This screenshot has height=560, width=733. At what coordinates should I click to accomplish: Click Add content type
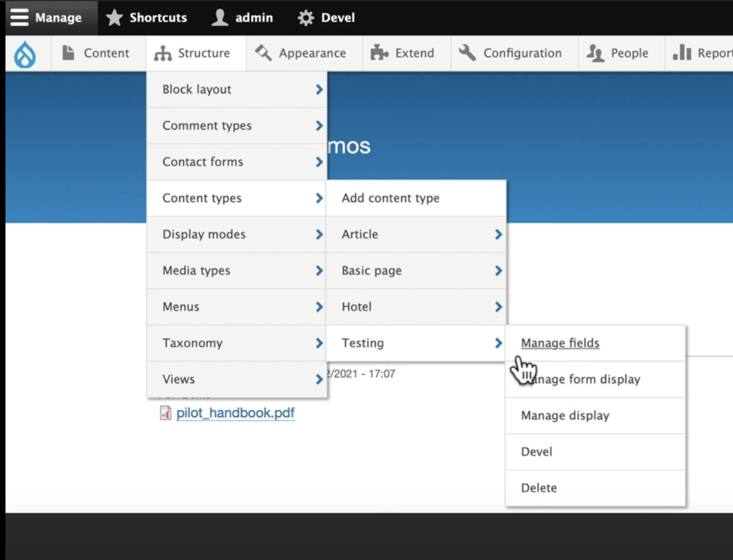390,198
